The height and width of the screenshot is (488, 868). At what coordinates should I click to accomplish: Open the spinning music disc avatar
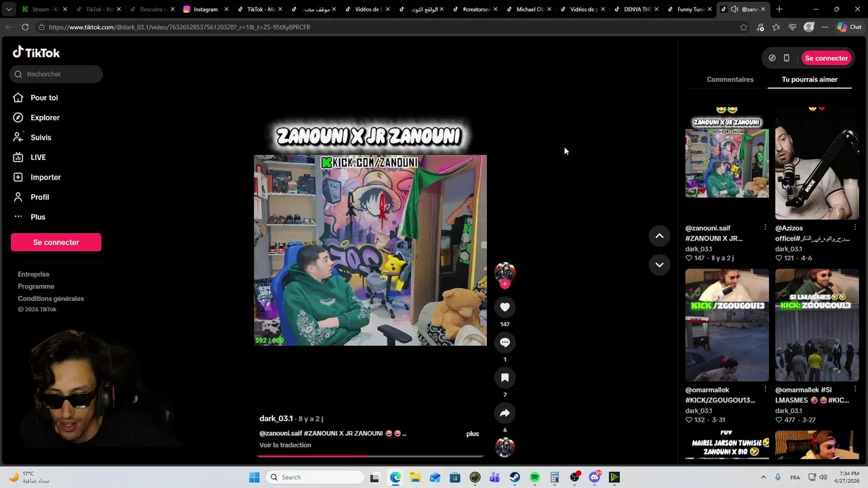505,447
